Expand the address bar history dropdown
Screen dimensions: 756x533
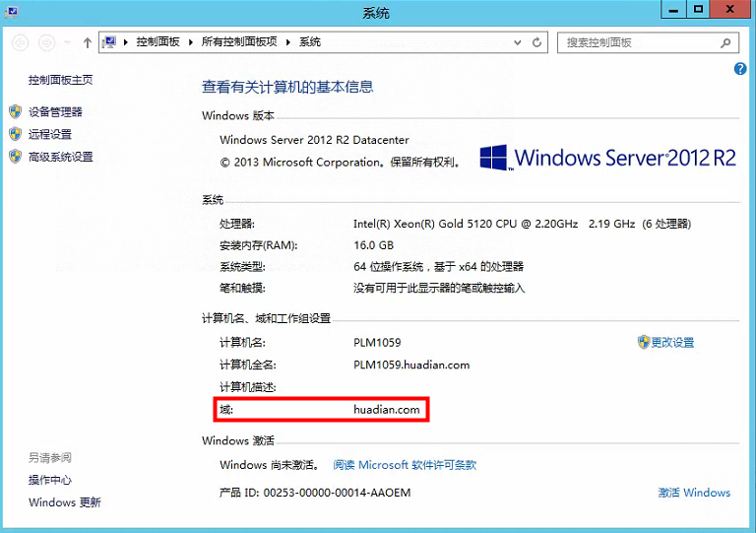click(x=519, y=42)
